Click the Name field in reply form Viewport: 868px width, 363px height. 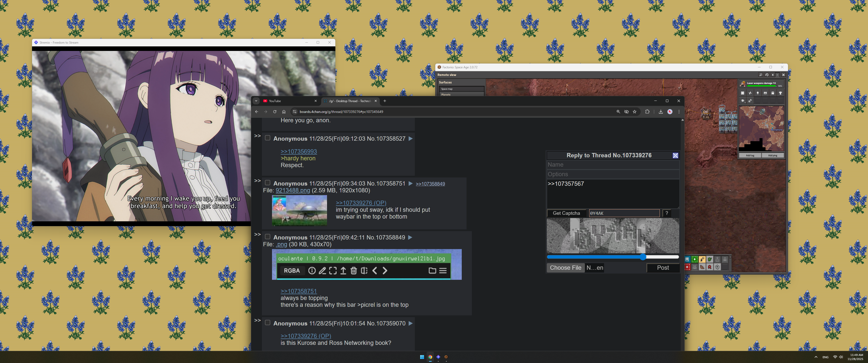(613, 165)
